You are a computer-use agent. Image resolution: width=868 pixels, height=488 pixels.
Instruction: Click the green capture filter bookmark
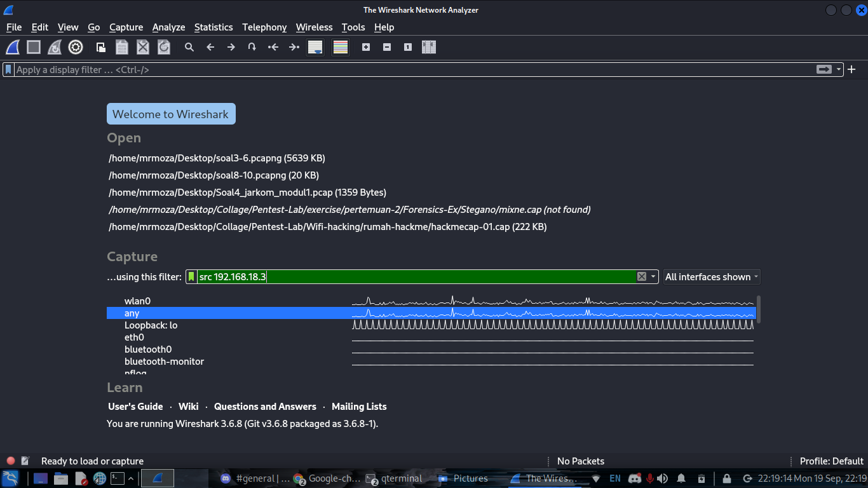pos(191,276)
